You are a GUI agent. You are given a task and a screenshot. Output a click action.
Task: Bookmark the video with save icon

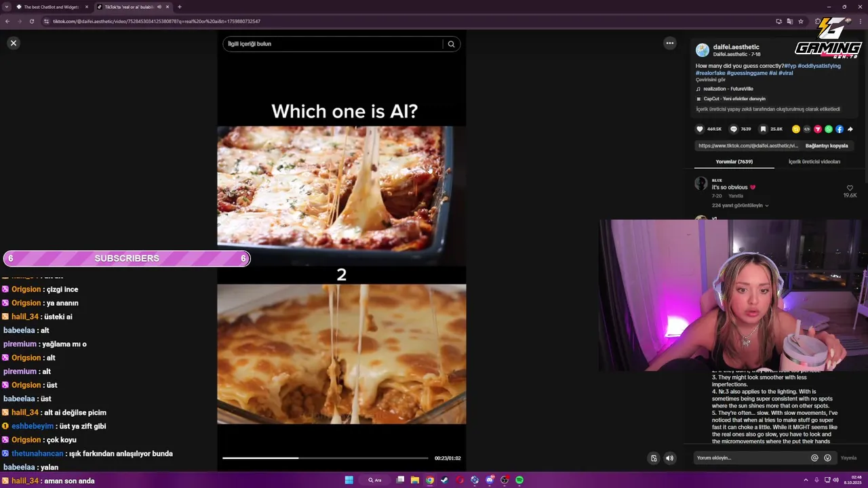(763, 129)
